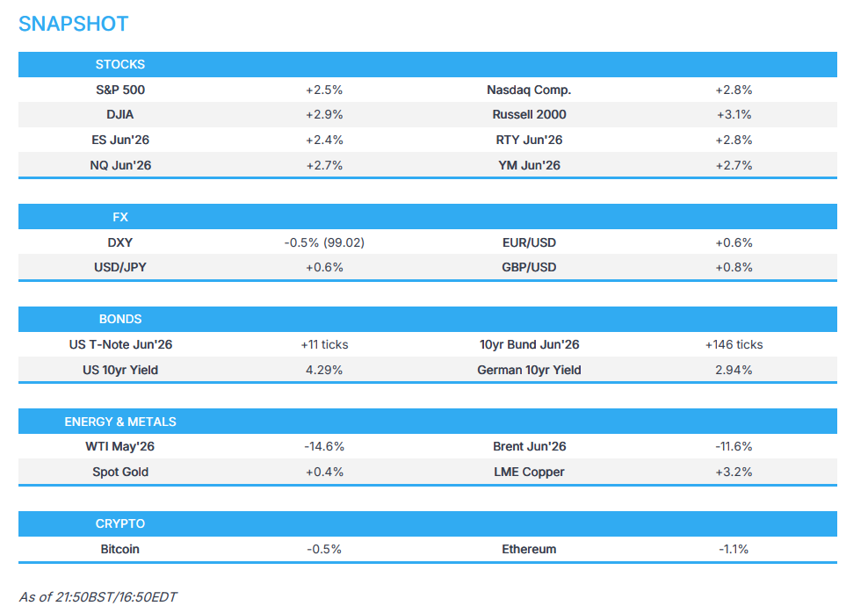Select the USD/JPY label
868x606 pixels.
[x=120, y=268]
